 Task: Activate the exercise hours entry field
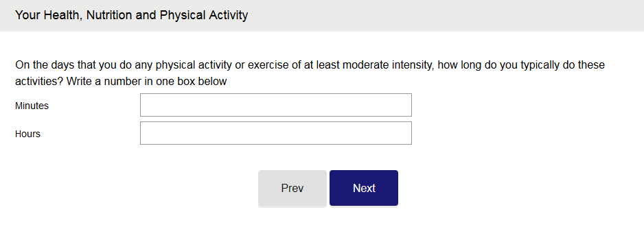tap(275, 133)
